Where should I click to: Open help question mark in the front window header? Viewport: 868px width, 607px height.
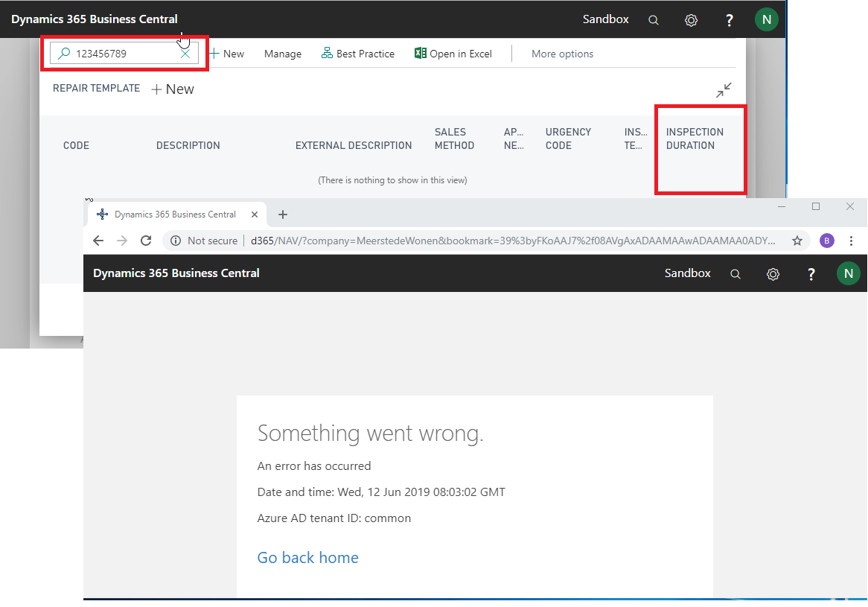pyautogui.click(x=811, y=273)
